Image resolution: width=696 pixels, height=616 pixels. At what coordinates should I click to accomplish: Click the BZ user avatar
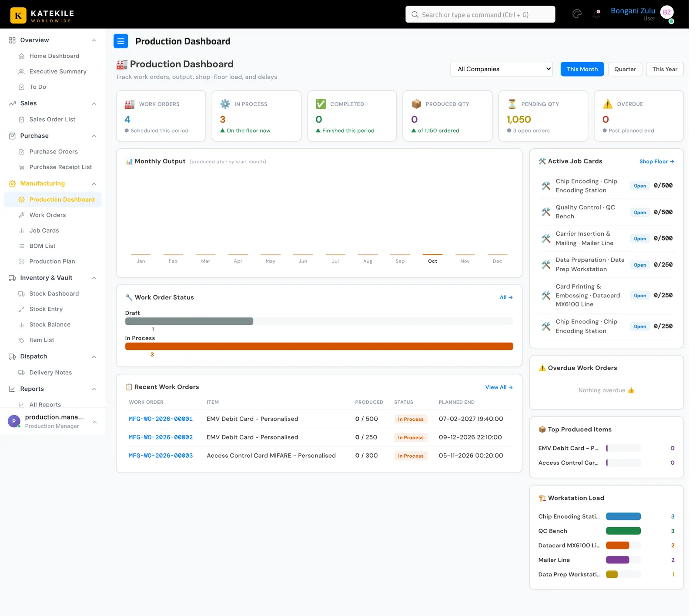coord(667,13)
